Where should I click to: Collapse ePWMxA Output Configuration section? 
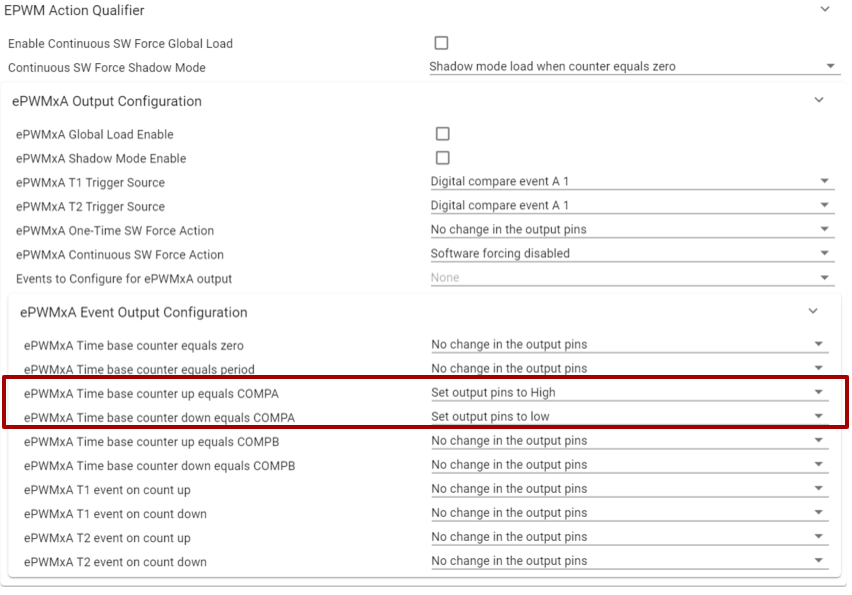pos(819,100)
